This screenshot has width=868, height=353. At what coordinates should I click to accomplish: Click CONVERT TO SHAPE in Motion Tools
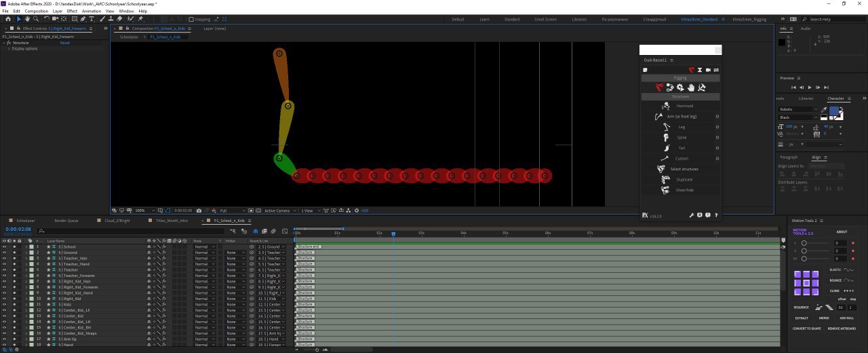coord(807,329)
